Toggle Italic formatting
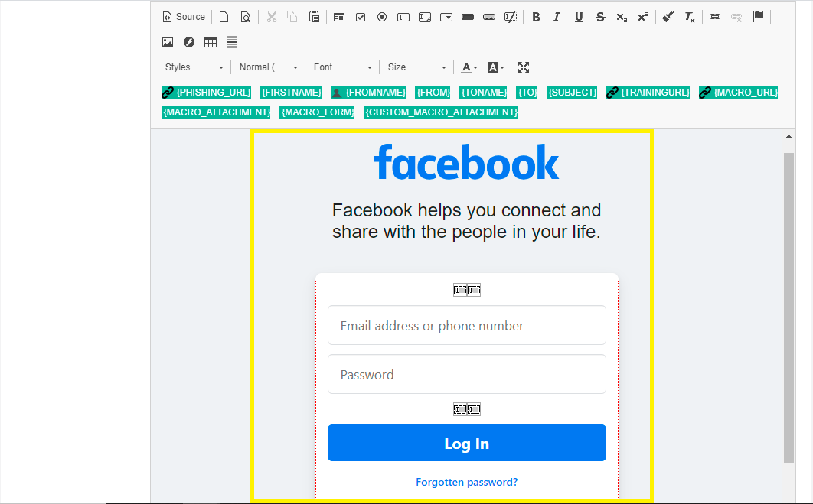The width and height of the screenshot is (813, 504). tap(557, 17)
